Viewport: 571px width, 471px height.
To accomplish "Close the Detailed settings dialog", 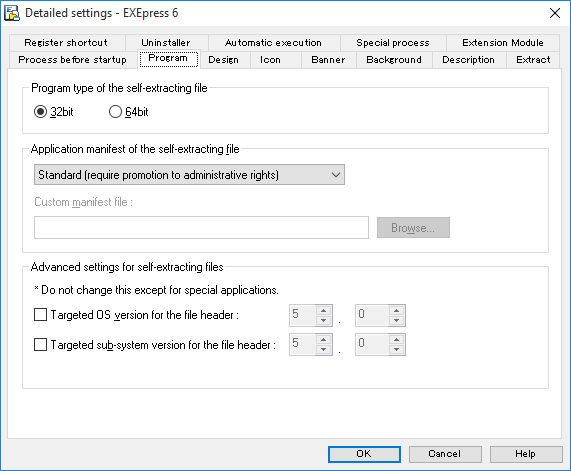I will (555, 13).
